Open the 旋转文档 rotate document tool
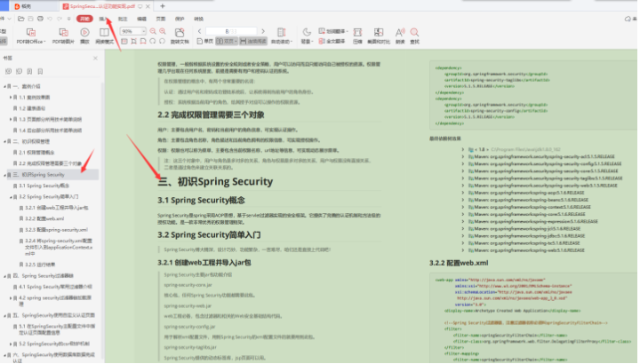 pyautogui.click(x=180, y=36)
